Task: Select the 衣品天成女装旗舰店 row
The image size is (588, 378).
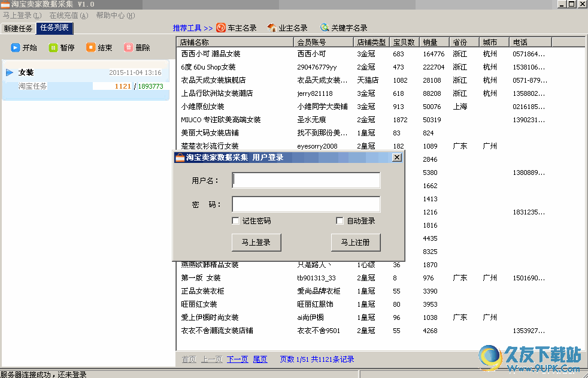Action: [x=380, y=80]
